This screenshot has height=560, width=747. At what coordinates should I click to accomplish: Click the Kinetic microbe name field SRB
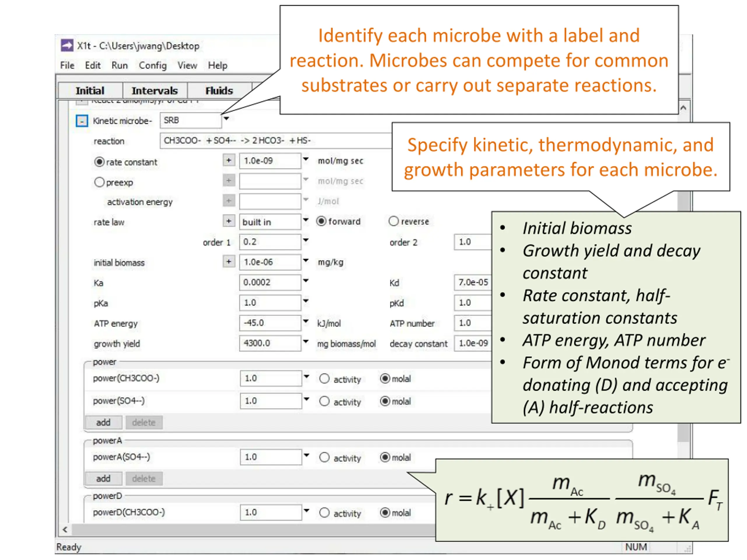click(x=191, y=120)
